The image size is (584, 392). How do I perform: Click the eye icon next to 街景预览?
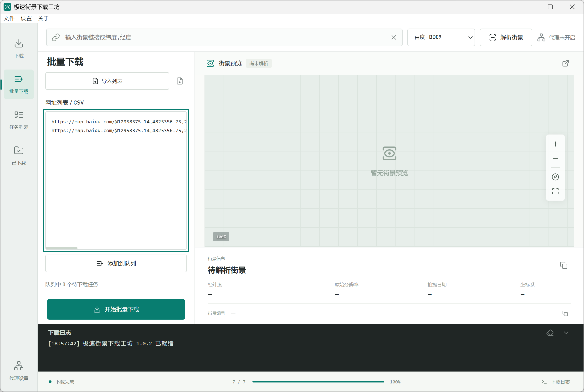pyautogui.click(x=210, y=63)
